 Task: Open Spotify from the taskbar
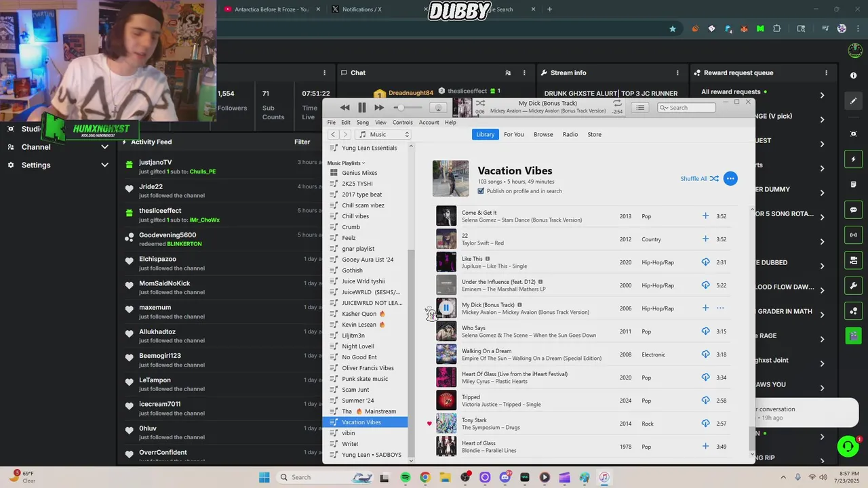pyautogui.click(x=406, y=477)
